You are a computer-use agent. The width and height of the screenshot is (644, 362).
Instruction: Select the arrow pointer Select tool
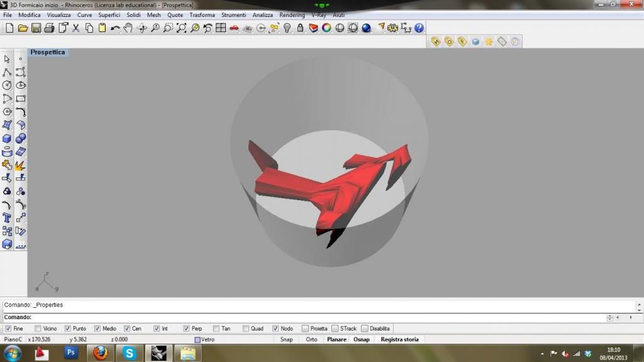[x=7, y=59]
